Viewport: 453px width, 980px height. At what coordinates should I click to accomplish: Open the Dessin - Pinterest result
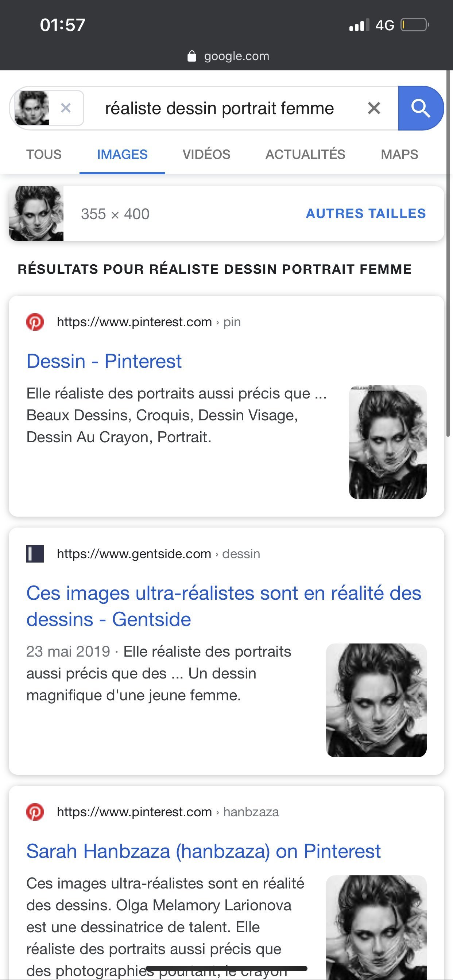tap(104, 361)
